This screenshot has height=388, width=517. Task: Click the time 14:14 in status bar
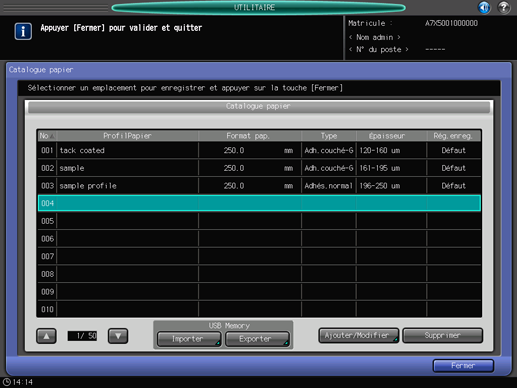pyautogui.click(x=23, y=382)
